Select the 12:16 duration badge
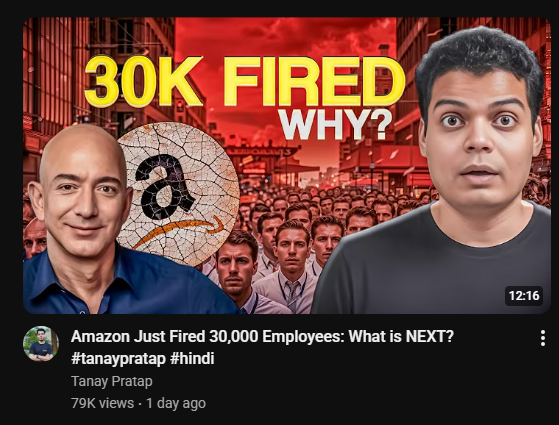559x425 pixels. click(x=524, y=296)
